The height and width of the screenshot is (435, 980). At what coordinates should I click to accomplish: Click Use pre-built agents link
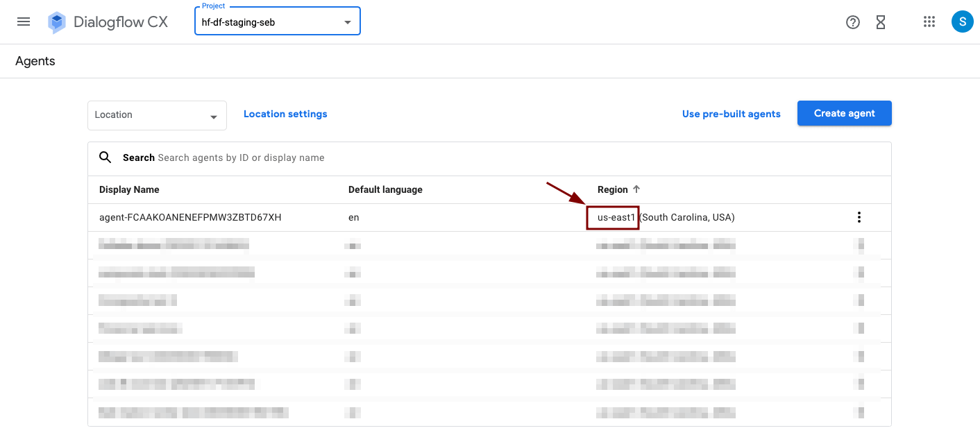731,114
